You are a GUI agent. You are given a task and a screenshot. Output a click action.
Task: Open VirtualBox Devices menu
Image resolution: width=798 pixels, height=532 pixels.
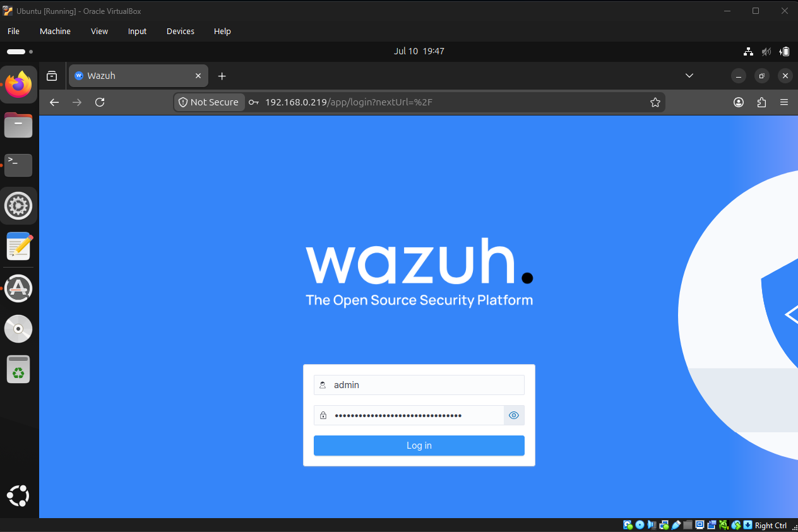pyautogui.click(x=181, y=31)
